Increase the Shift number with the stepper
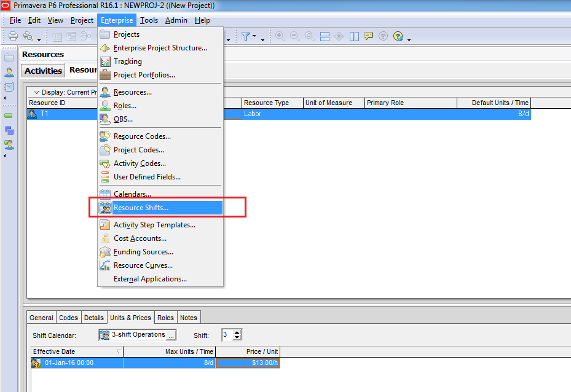571x392 pixels. tap(237, 332)
